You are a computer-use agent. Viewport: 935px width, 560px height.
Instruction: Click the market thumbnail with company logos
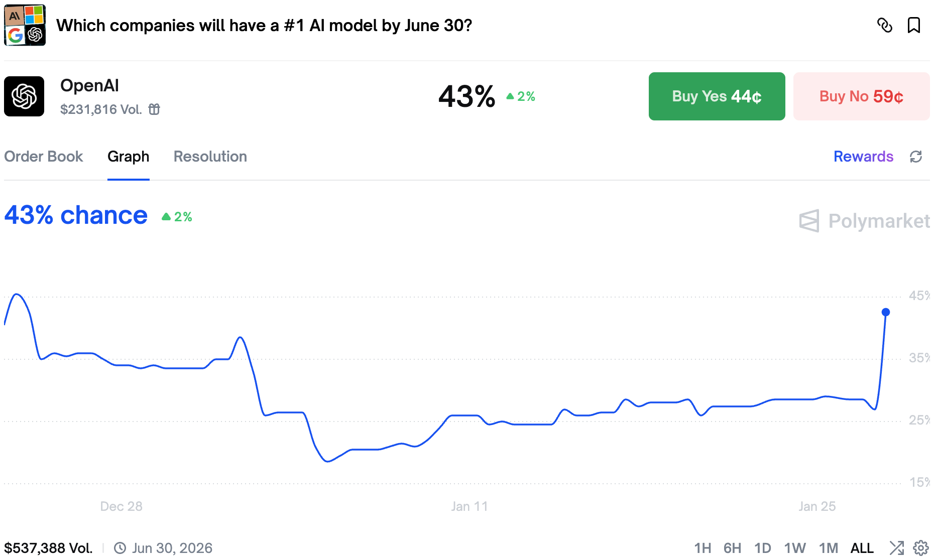(25, 25)
